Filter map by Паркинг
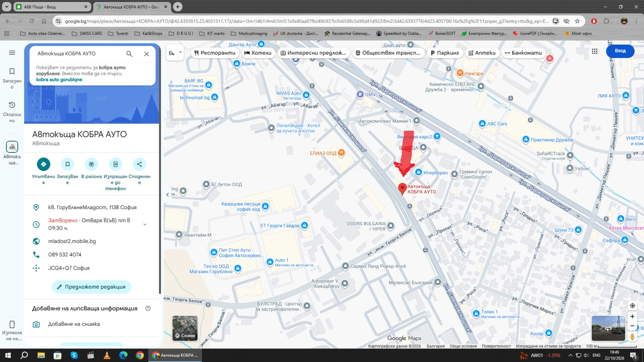Viewport: 644px width, 362px height. pos(445,53)
